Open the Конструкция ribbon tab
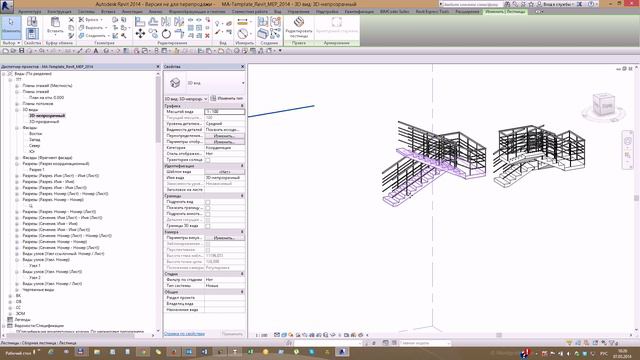 click(60, 12)
